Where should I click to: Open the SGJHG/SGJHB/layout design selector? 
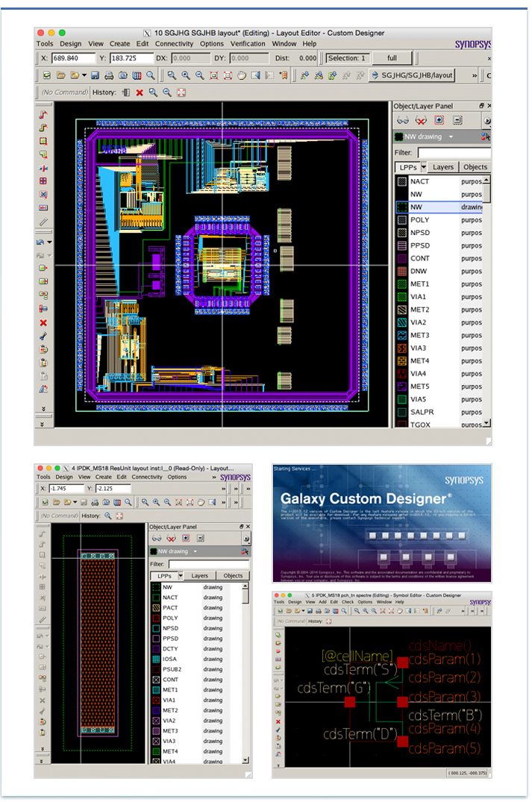pyautogui.click(x=413, y=75)
